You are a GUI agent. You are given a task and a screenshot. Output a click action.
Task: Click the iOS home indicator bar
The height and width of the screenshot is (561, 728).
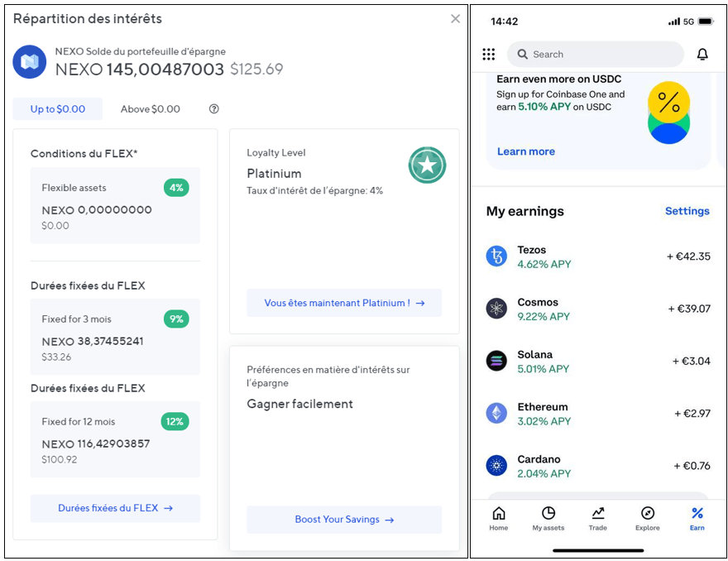click(x=598, y=551)
